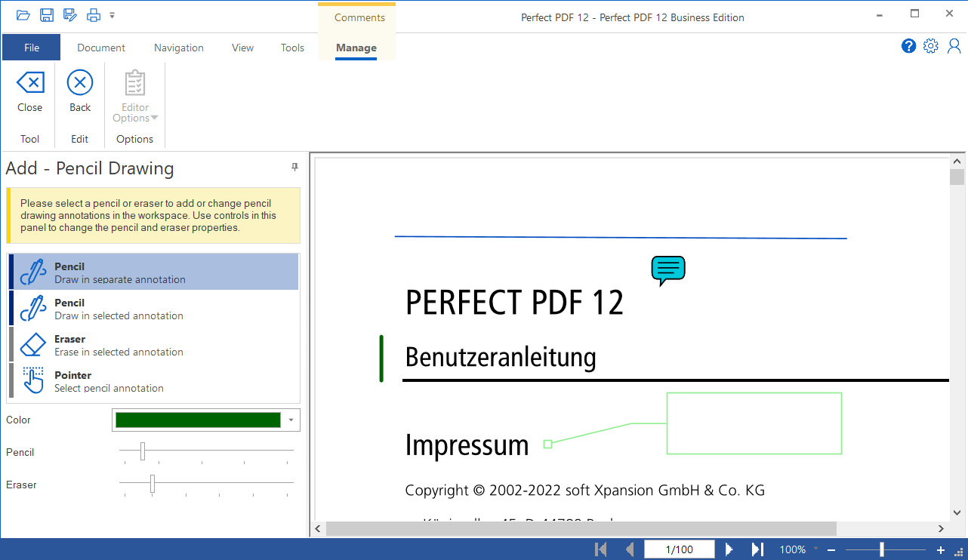
Task: Switch to the Manage ribbon tab
Action: [x=356, y=48]
